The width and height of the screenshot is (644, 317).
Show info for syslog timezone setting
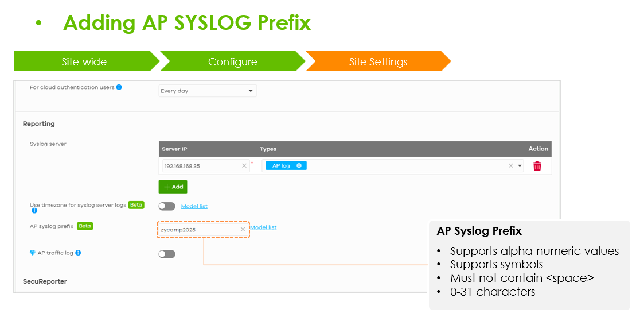34,211
